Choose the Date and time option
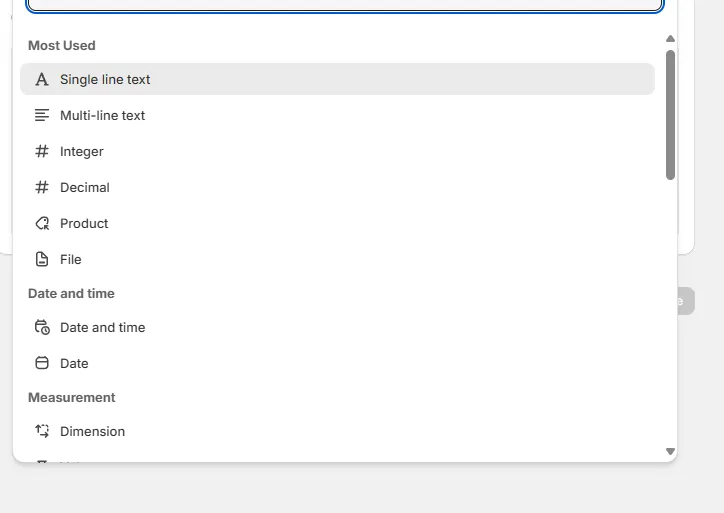The height and width of the screenshot is (513, 724). click(x=102, y=327)
